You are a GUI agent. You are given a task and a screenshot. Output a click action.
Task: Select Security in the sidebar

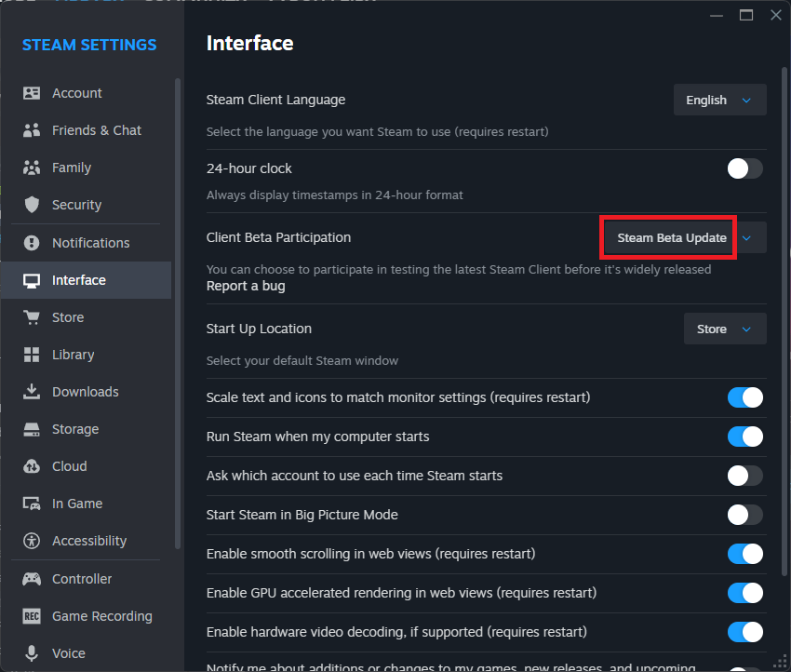tap(87, 205)
